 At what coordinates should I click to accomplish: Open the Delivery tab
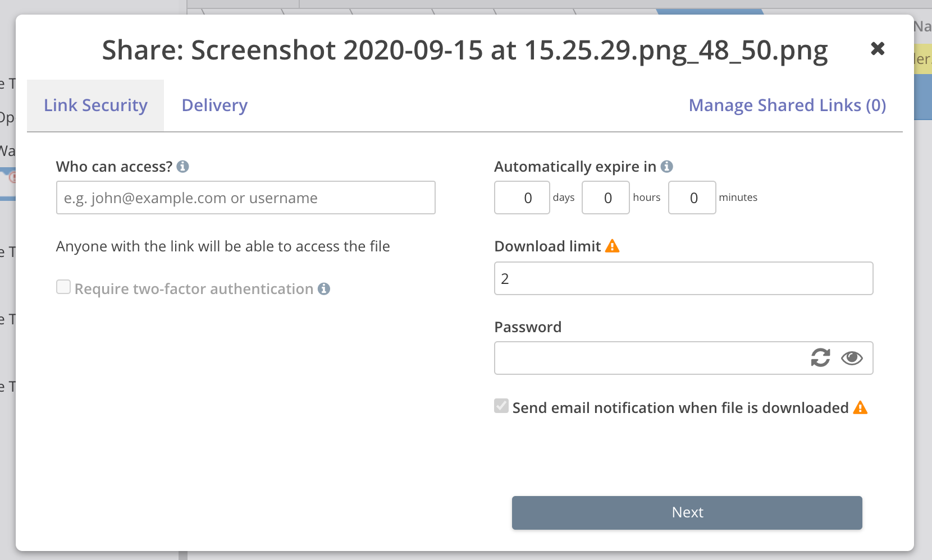[x=214, y=105]
